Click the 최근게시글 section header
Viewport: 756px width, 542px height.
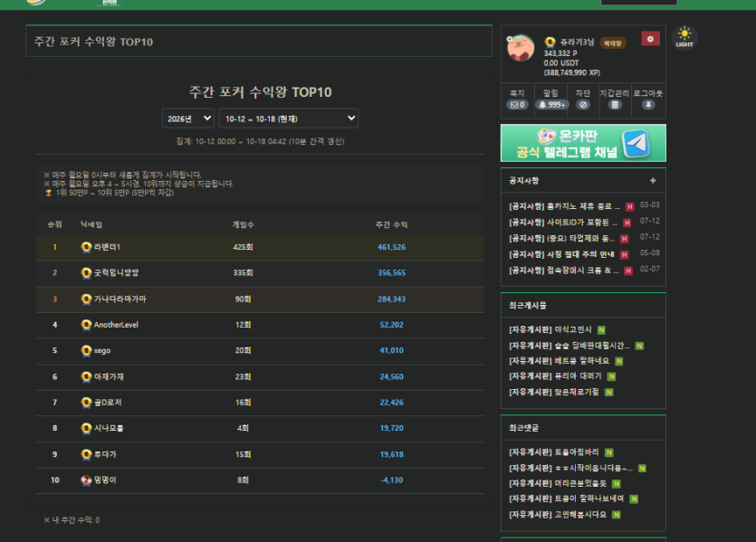pyautogui.click(x=528, y=306)
